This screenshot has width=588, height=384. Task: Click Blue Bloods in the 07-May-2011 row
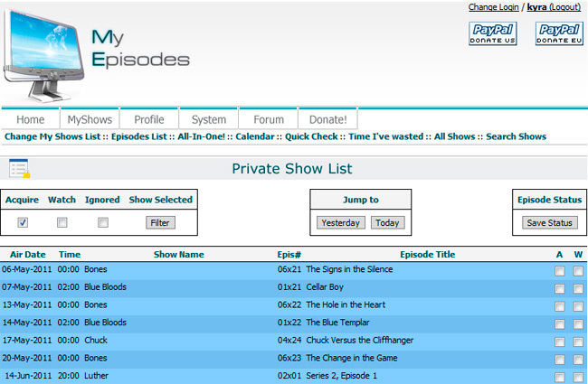pos(105,287)
